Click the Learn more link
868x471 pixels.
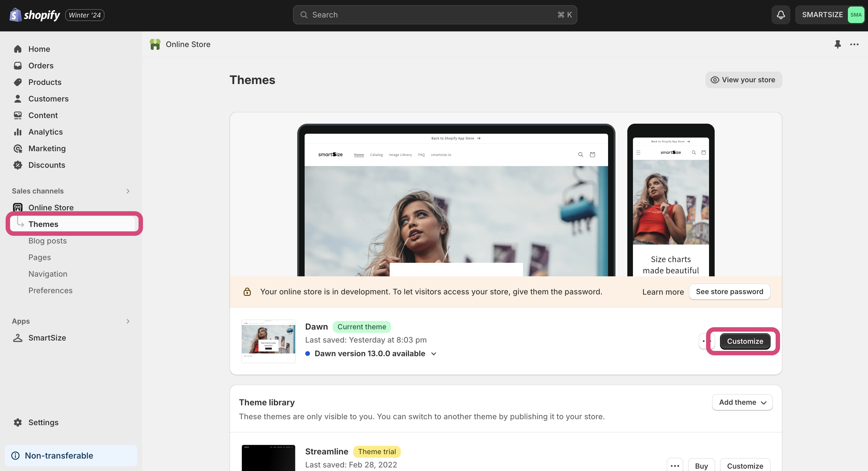[x=663, y=292]
